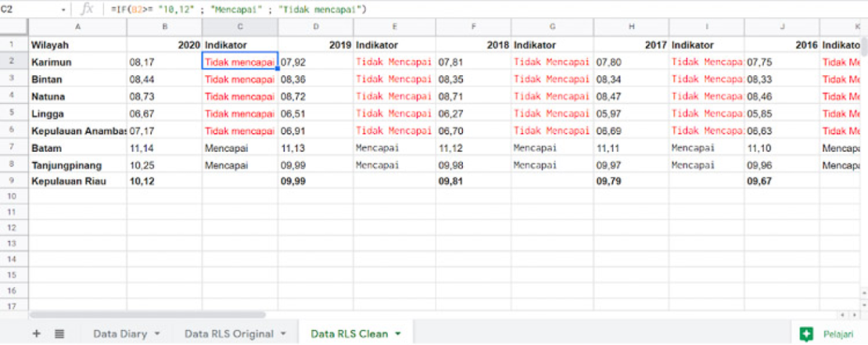868x345 pixels.
Task: Click cell with value 05,97
Action: pos(631,114)
